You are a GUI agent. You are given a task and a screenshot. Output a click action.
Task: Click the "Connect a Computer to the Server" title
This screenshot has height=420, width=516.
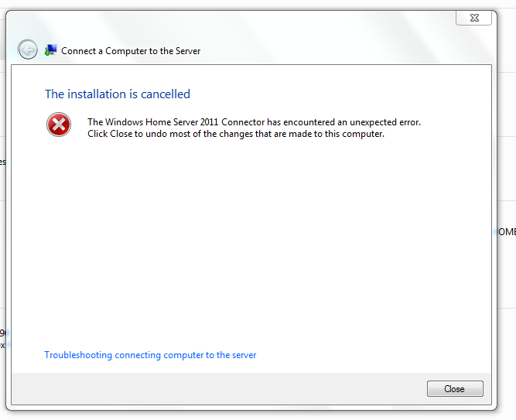tap(131, 51)
